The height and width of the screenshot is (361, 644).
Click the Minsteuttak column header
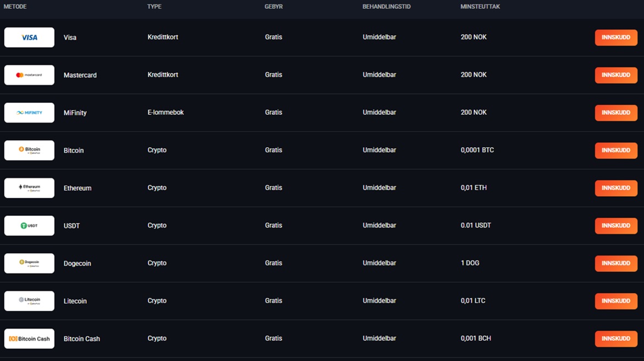[x=480, y=7]
